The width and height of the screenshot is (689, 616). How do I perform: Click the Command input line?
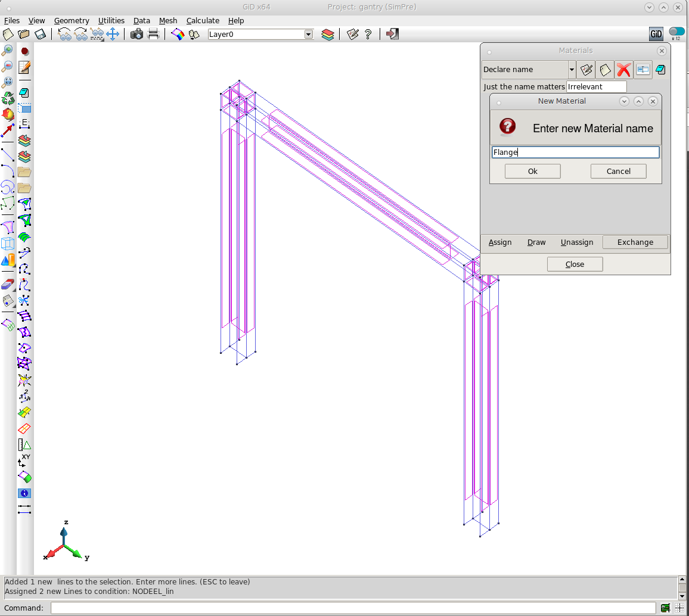click(354, 608)
